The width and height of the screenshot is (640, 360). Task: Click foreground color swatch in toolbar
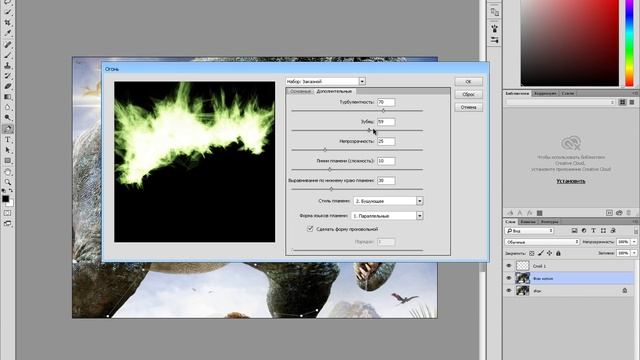pyautogui.click(x=5, y=199)
